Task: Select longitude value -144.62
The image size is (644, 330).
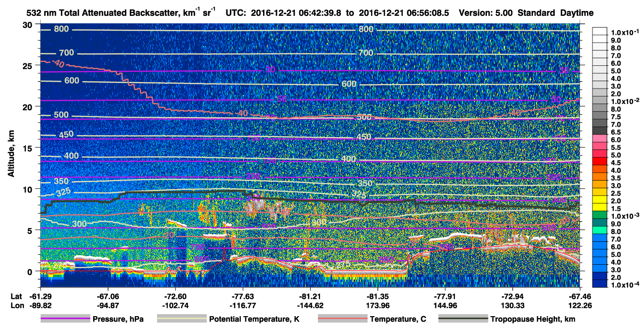Action: click(310, 305)
